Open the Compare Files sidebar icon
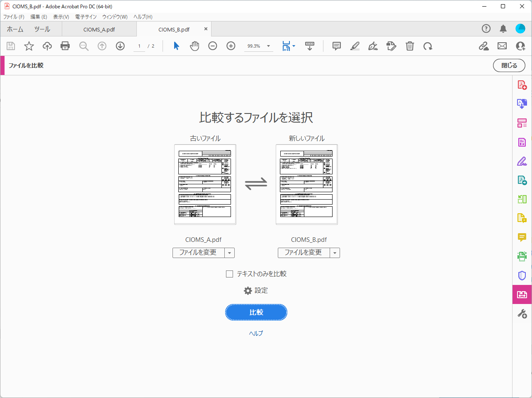The image size is (532, 398). [x=522, y=294]
